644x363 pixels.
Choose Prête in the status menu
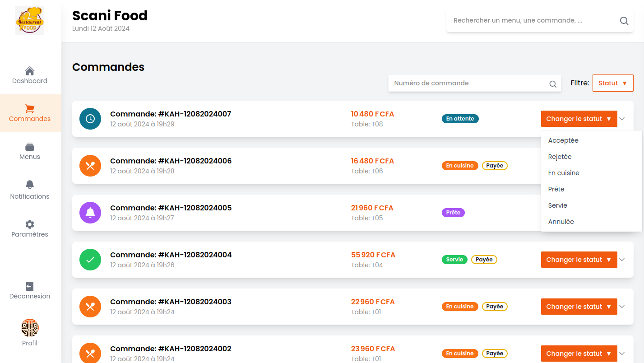[591, 189]
